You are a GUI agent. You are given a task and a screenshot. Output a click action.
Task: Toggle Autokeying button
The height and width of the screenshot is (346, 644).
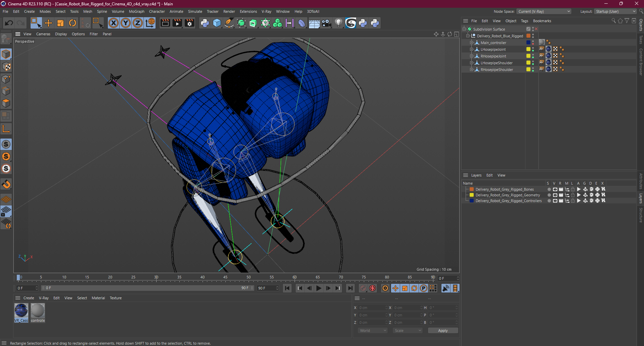(x=373, y=288)
